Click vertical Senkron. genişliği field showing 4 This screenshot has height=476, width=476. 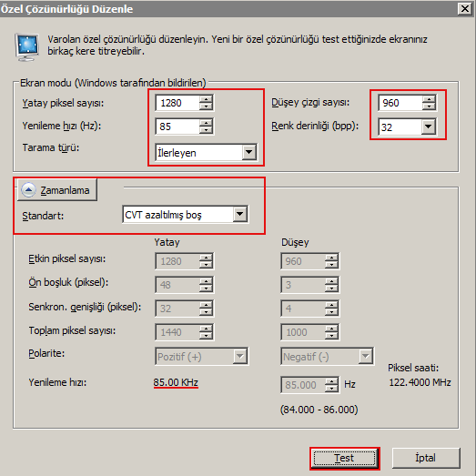(x=303, y=309)
